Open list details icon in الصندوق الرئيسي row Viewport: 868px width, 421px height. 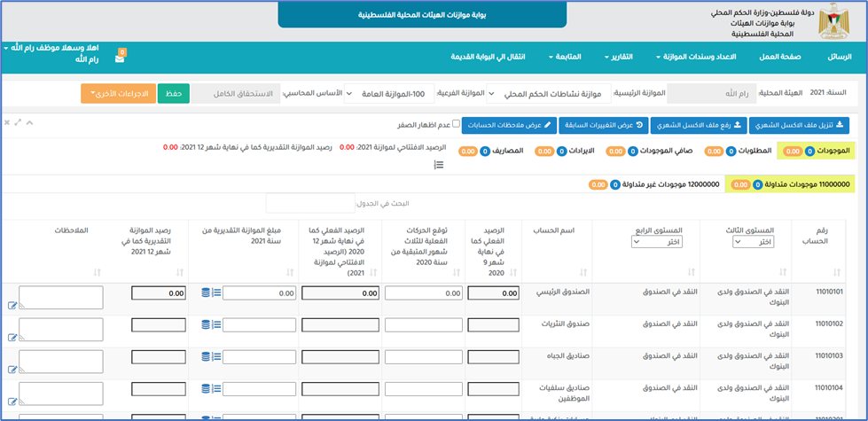(x=216, y=293)
